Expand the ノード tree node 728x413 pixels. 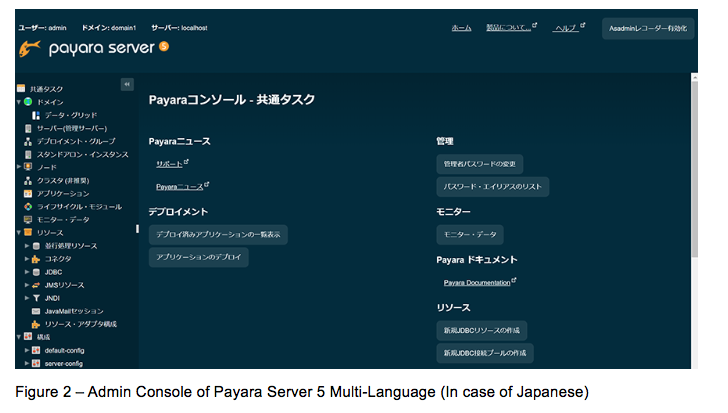[x=19, y=167]
